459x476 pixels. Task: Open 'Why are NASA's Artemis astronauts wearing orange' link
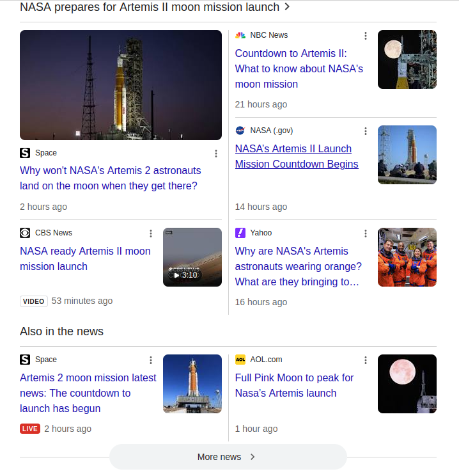click(298, 266)
